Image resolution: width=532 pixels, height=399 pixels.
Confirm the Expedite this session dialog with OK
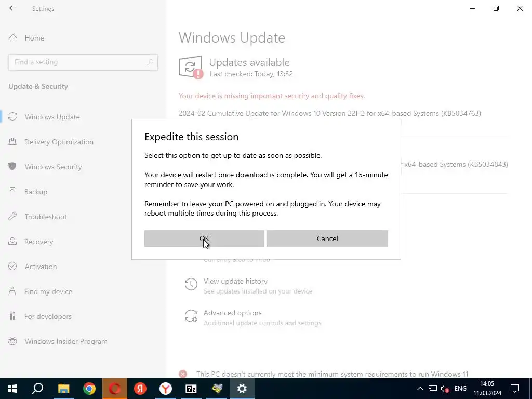204,238
